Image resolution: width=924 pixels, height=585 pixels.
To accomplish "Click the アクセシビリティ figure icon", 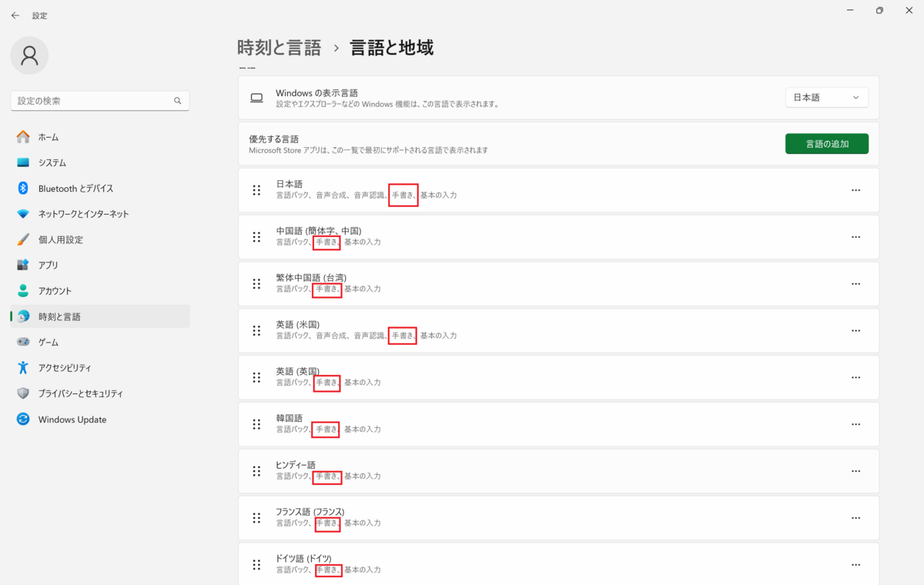I will (23, 368).
